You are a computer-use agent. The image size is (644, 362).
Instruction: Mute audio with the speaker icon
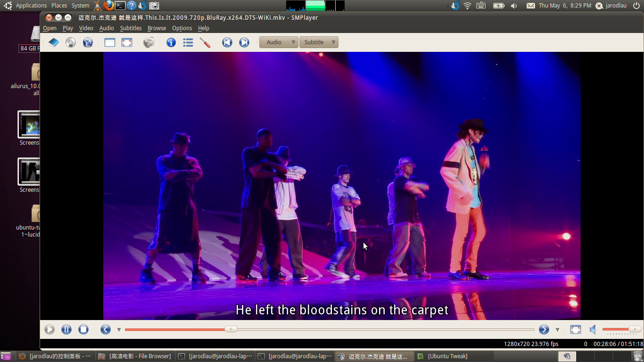pos(593,329)
